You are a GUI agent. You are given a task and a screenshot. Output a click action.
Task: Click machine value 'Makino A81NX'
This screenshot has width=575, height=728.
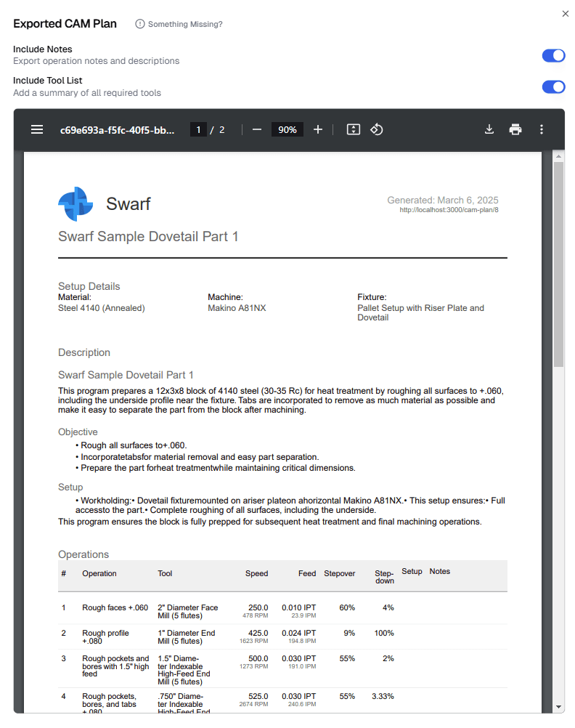coord(237,308)
